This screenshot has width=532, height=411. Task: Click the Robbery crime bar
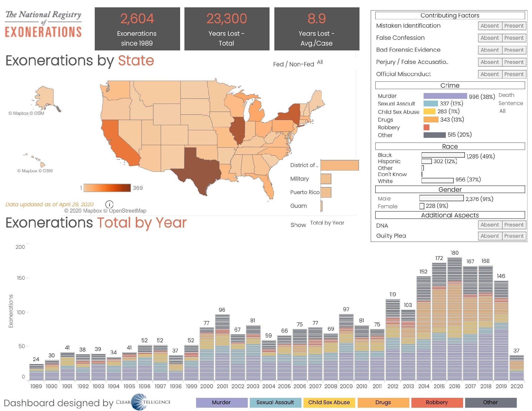(426, 127)
